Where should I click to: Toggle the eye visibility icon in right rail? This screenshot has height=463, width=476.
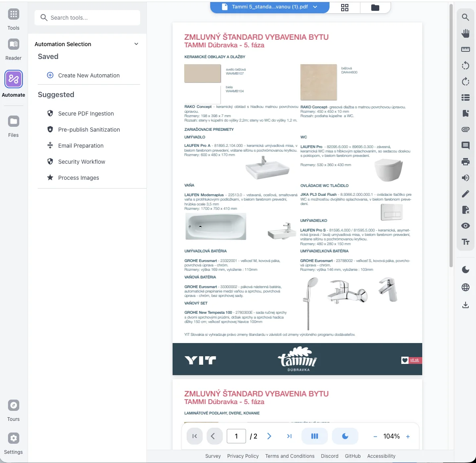point(465,226)
